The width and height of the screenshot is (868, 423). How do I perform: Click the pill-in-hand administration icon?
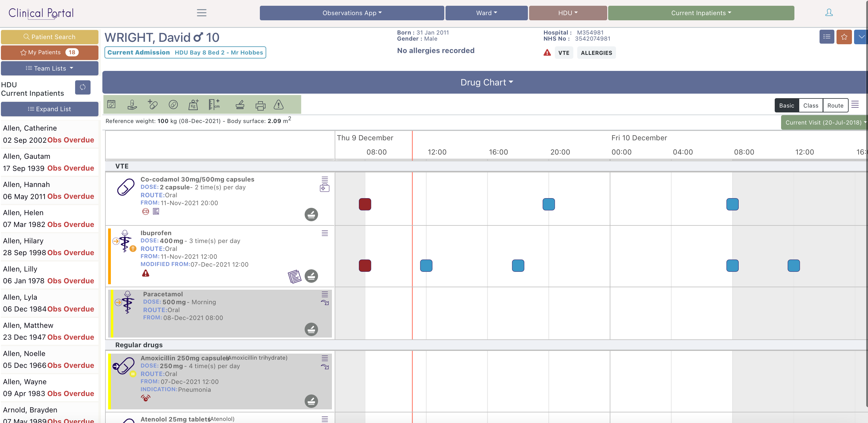coord(132,105)
